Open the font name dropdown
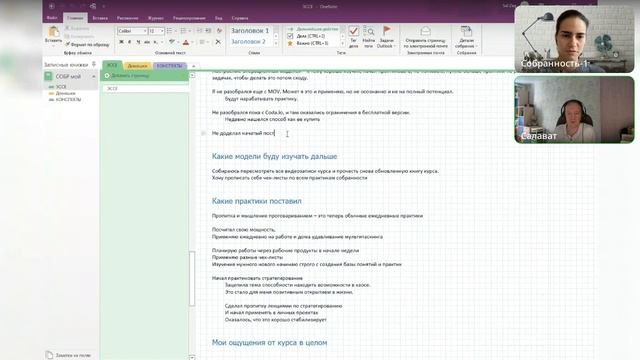Viewport: 640px width, 360px height. (144, 31)
